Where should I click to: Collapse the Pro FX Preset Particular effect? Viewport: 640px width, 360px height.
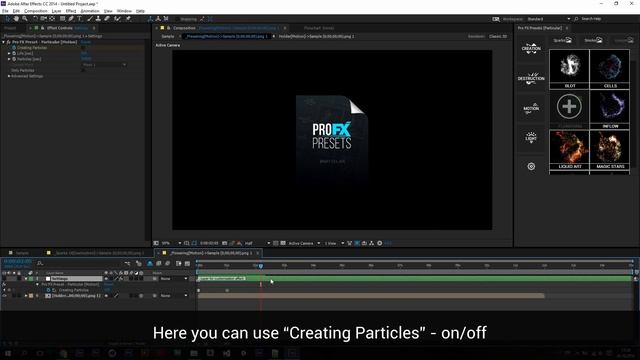[4, 42]
